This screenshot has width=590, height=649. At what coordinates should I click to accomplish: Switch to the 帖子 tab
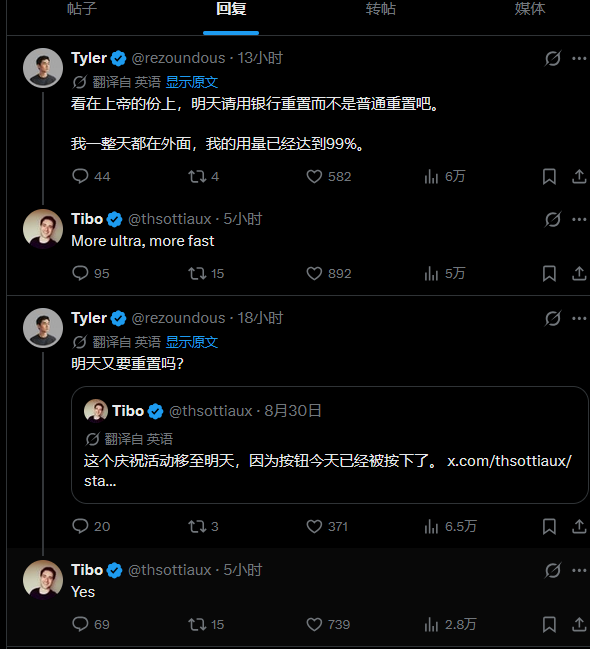tap(82, 9)
